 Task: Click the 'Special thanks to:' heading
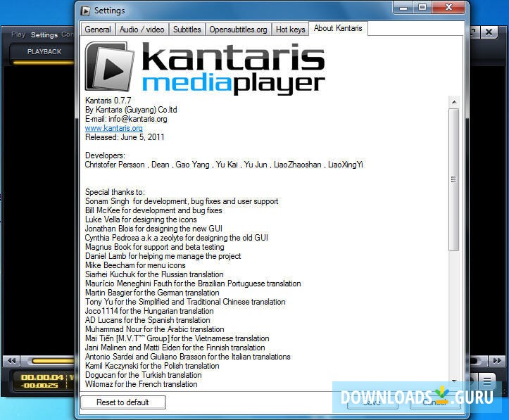115,192
